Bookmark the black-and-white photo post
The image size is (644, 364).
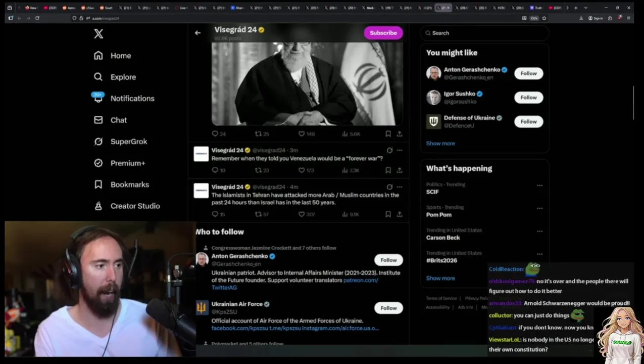[388, 134]
